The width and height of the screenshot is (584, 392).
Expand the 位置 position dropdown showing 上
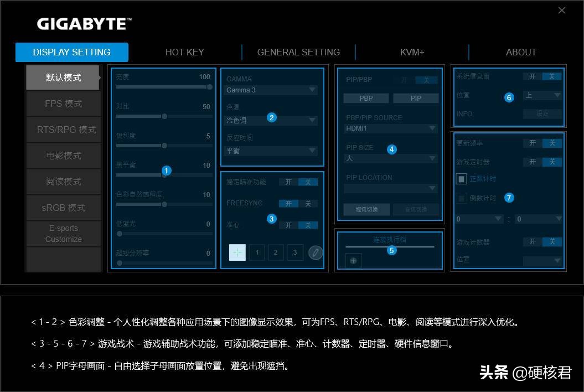coord(542,96)
